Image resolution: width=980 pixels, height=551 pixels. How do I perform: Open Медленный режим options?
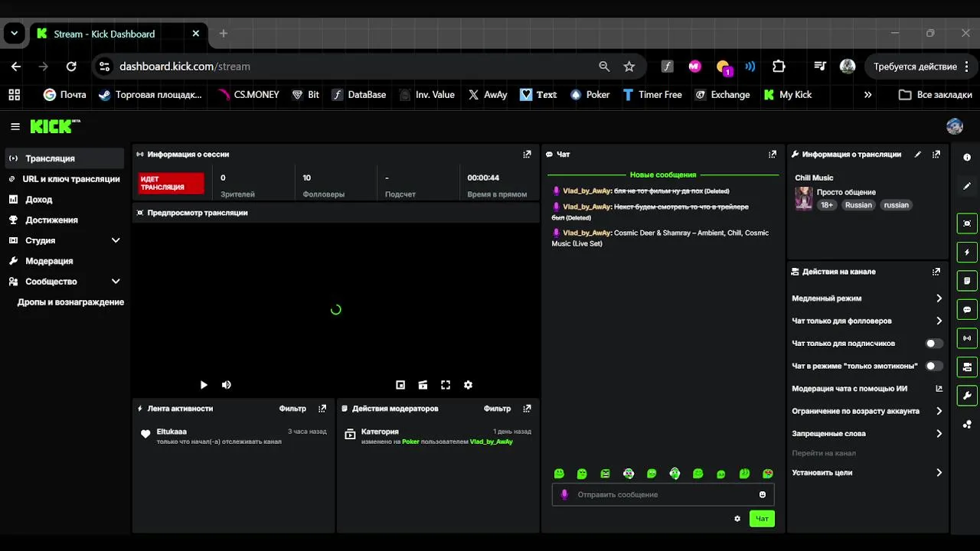pyautogui.click(x=867, y=298)
